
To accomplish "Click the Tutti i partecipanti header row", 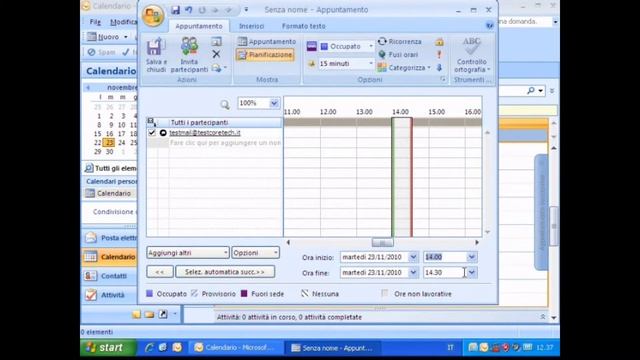I will point(215,122).
